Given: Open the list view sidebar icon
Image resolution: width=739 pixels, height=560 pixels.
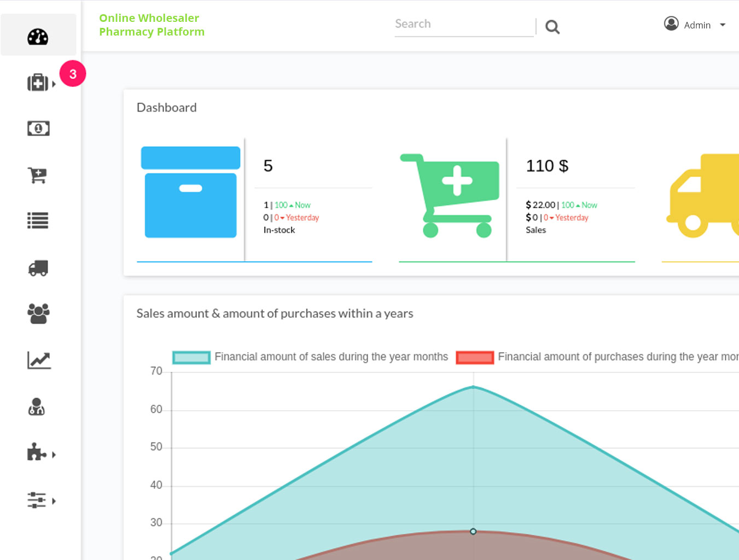Looking at the screenshot, I should click(38, 220).
